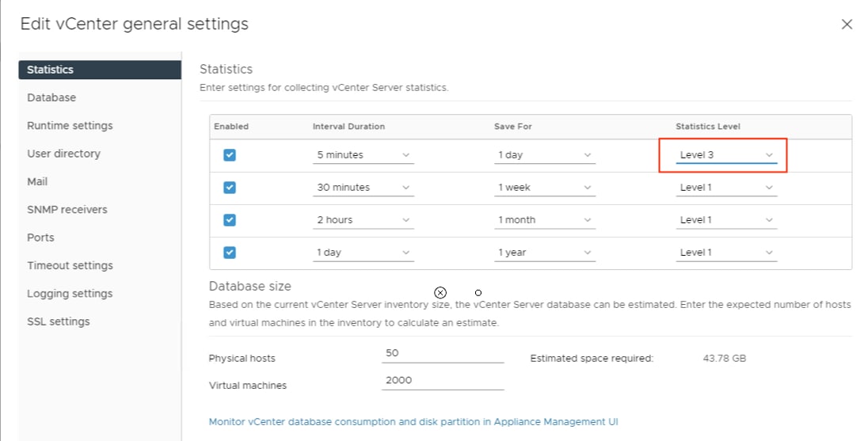The height and width of the screenshot is (441, 868).
Task: Click the Statistics Level column header
Action: [707, 126]
